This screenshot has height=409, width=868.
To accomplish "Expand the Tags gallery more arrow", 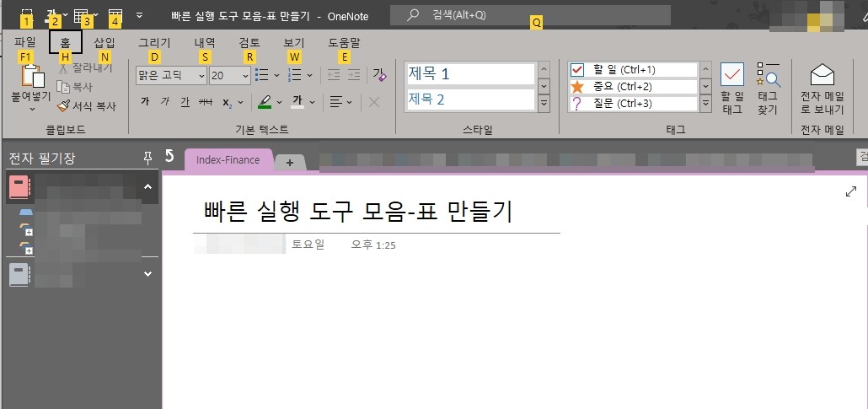I will (x=705, y=103).
